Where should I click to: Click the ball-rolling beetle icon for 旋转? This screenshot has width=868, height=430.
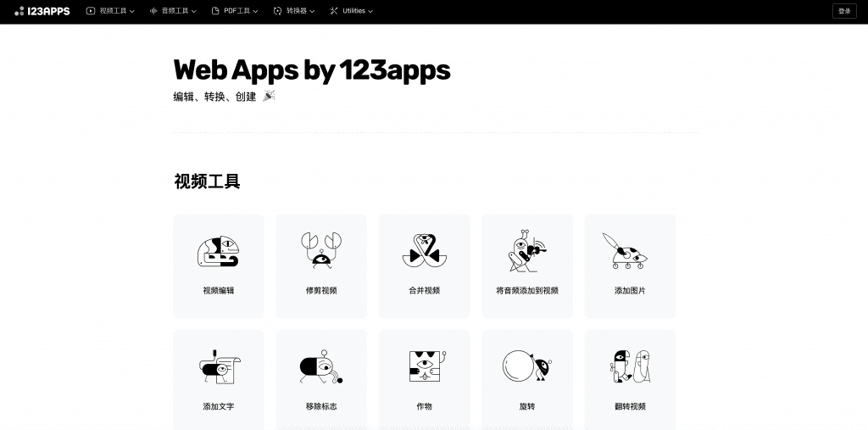[x=527, y=366]
